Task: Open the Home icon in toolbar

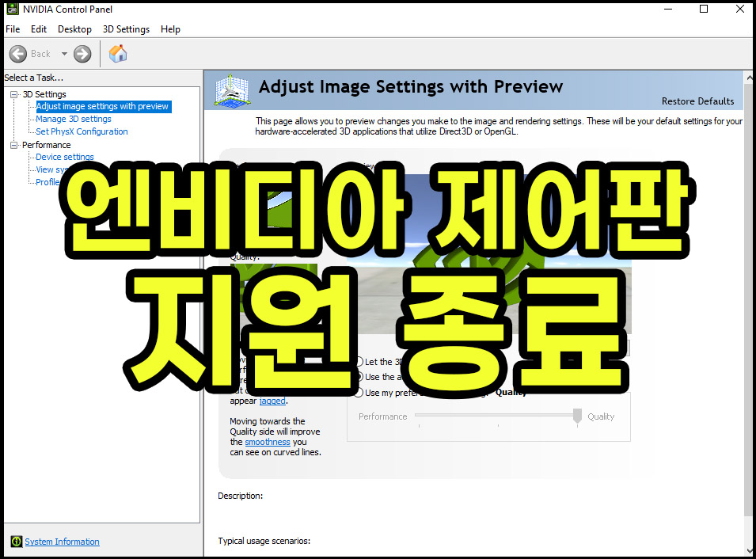Action: (118, 54)
